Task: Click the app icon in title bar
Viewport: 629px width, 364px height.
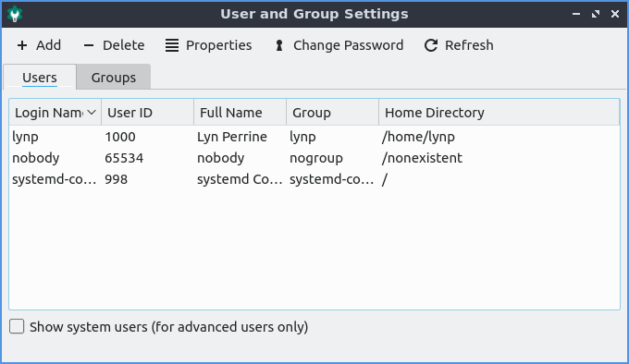Action: [x=15, y=14]
